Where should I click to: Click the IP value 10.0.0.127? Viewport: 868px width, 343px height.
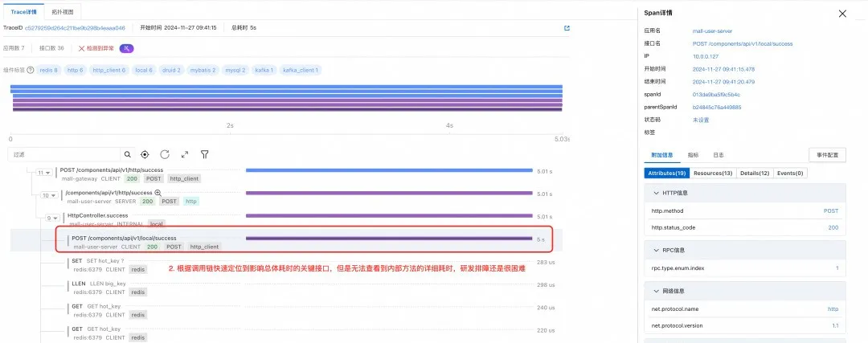706,56
